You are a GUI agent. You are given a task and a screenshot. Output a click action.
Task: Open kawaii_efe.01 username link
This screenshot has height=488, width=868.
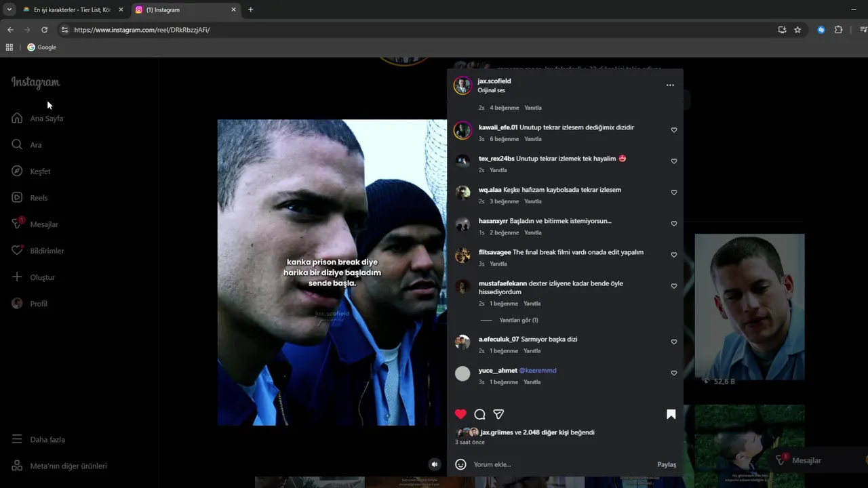click(x=498, y=127)
